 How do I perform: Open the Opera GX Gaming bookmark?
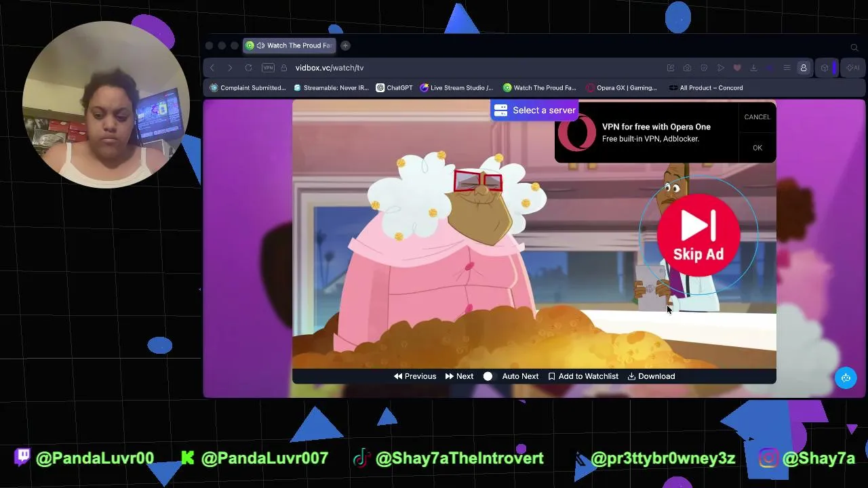tap(622, 87)
